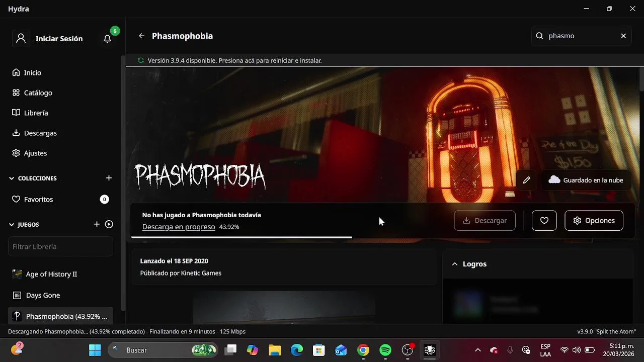
Task: Click the Phasmophobia game logo on banner
Action: 200,176
